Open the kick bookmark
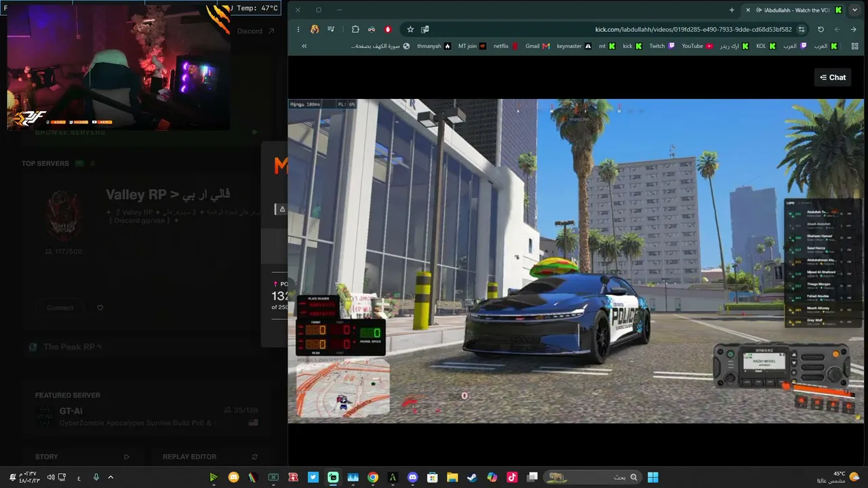 pyautogui.click(x=632, y=46)
